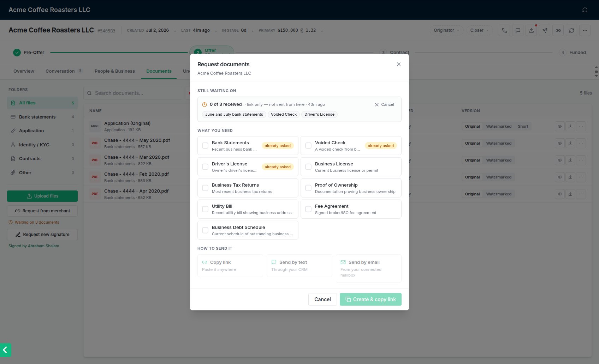
Task: Preview the Application (Original) file with eye icon
Action: (560, 126)
